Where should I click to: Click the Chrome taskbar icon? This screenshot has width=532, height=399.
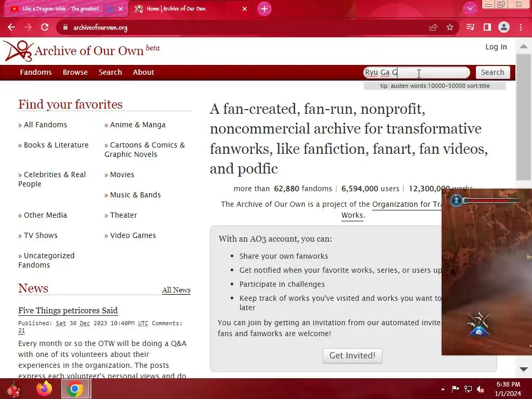(x=75, y=389)
